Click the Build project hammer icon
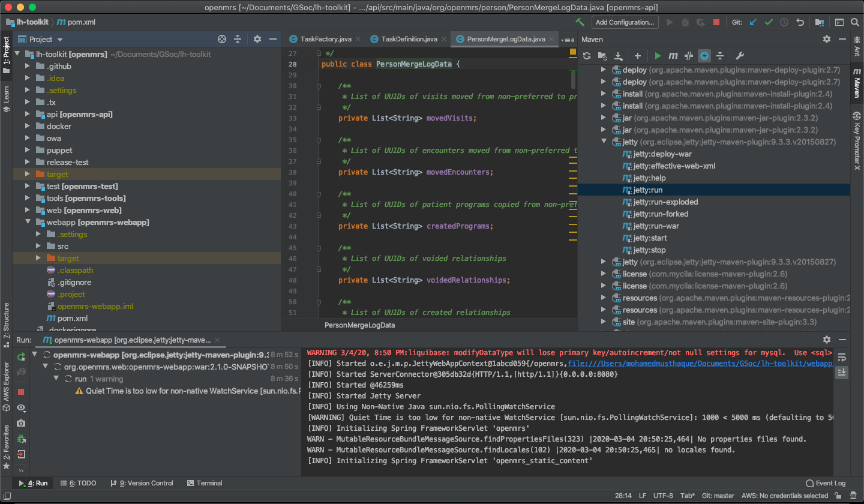Screen dimensions: 864x504 pos(580,22)
